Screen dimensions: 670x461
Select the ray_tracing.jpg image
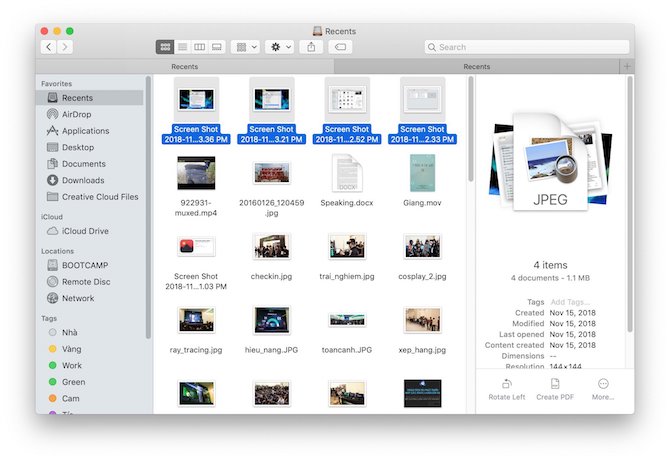click(196, 330)
